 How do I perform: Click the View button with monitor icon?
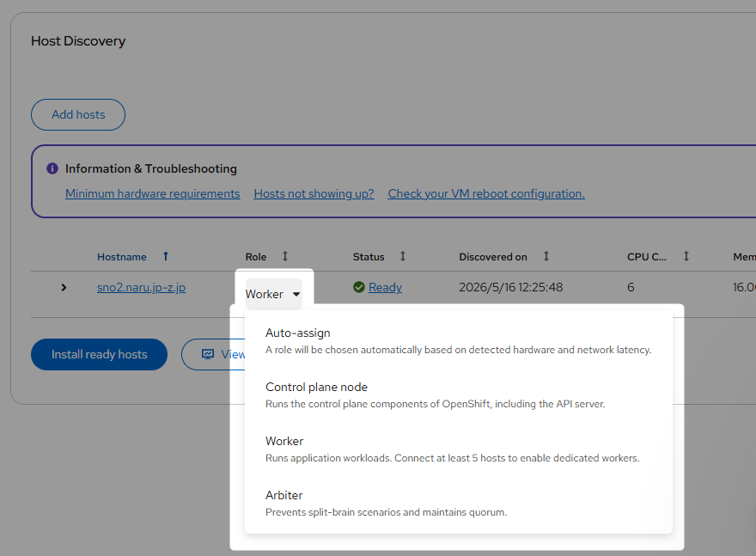214,354
